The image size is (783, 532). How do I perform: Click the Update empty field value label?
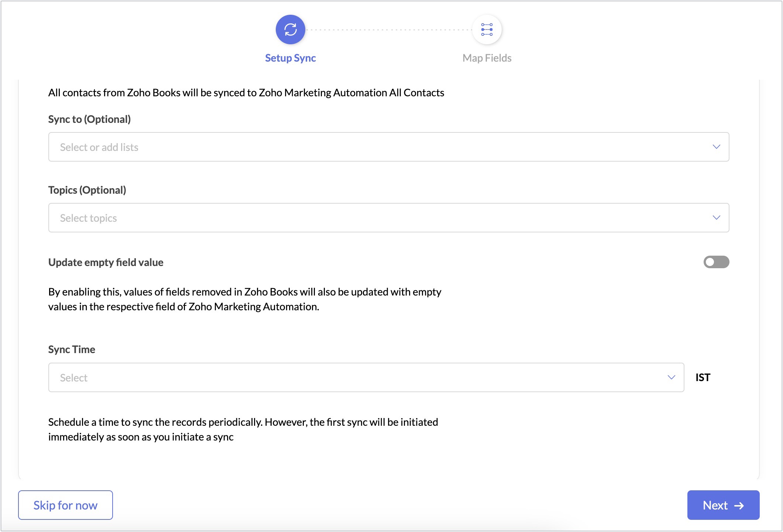click(106, 262)
